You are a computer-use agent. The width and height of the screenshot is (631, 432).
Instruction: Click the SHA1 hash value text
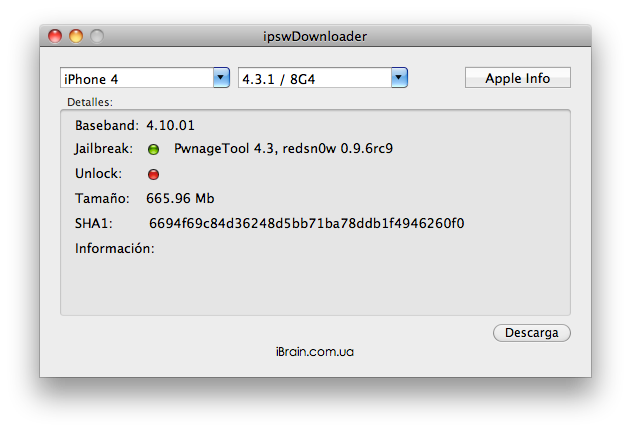coord(306,223)
